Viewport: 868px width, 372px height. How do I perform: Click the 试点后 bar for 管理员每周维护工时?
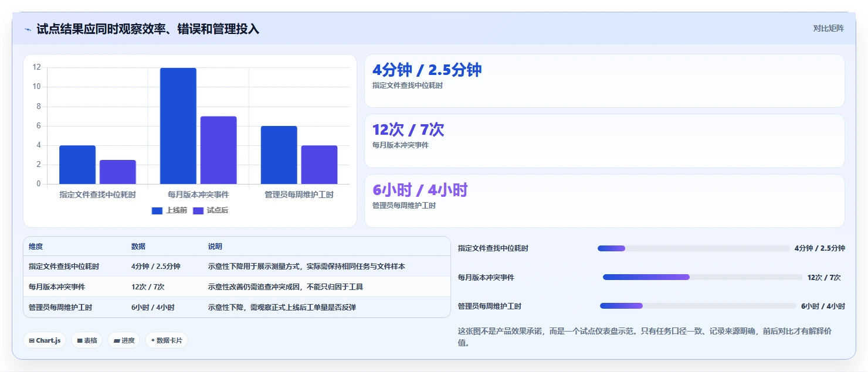point(320,165)
